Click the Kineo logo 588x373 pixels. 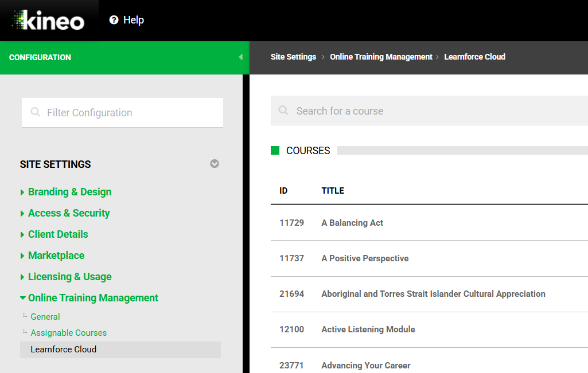pos(49,21)
